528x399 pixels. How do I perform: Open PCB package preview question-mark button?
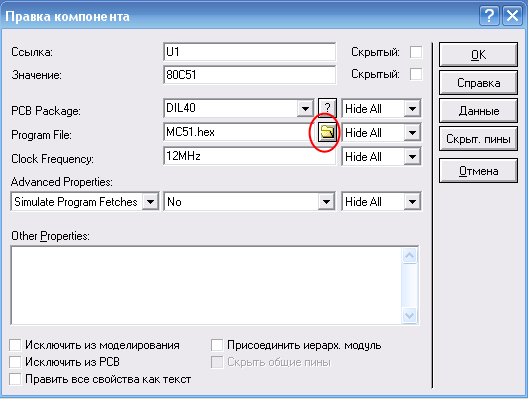[327, 108]
